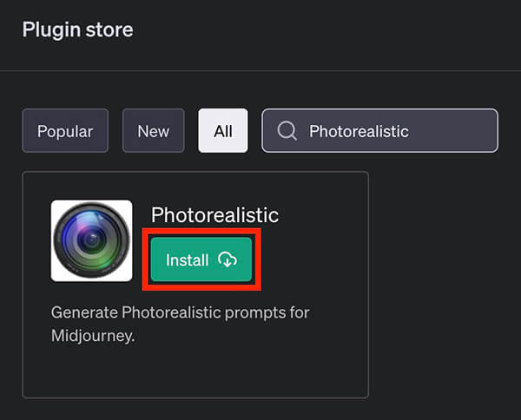Click the 'Generate Photorealistic prompts' description text
The height and width of the screenshot is (420, 521).
[180, 324]
